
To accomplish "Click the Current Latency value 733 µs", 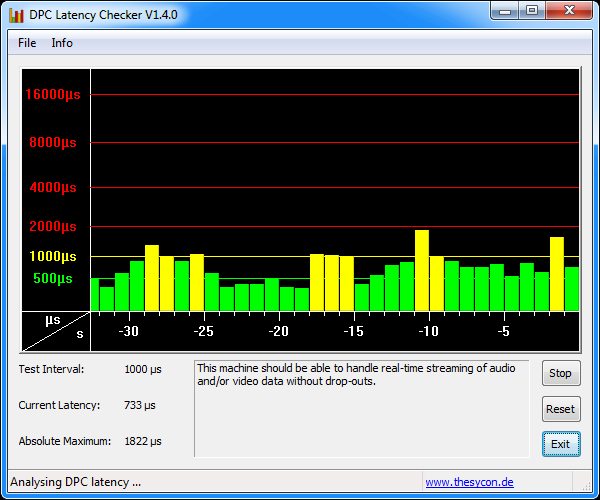I will click(140, 405).
